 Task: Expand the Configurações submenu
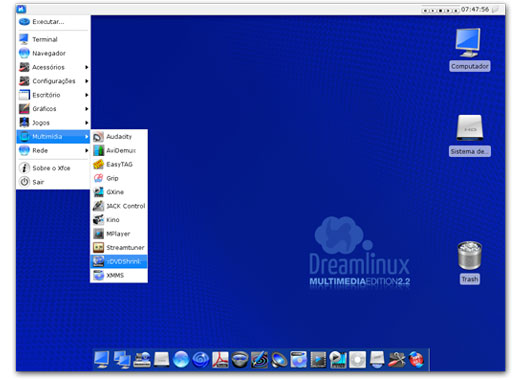click(53, 81)
